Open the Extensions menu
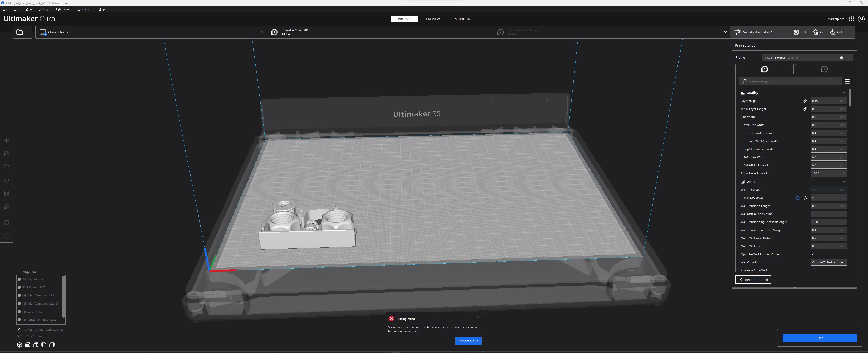The width and height of the screenshot is (868, 353). coord(63,9)
